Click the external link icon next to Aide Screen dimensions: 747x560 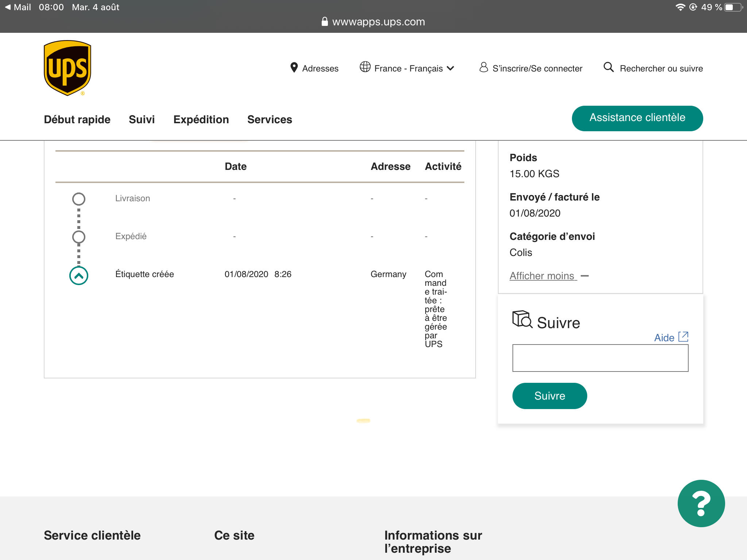[683, 337]
